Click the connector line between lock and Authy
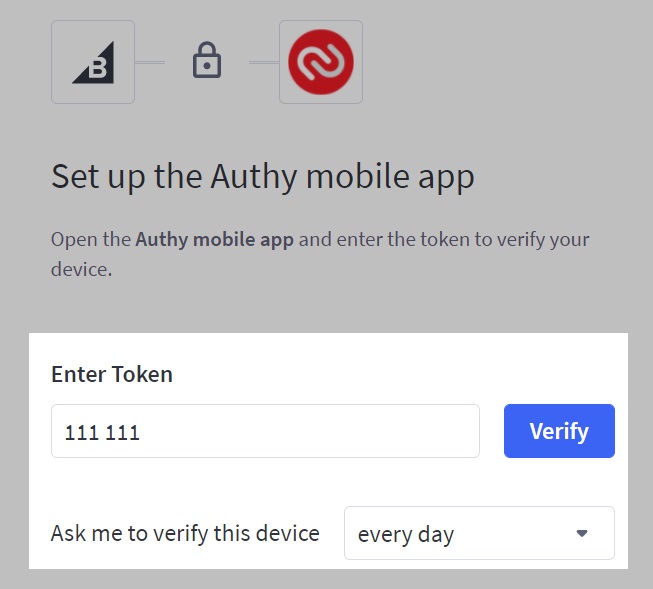 264,62
